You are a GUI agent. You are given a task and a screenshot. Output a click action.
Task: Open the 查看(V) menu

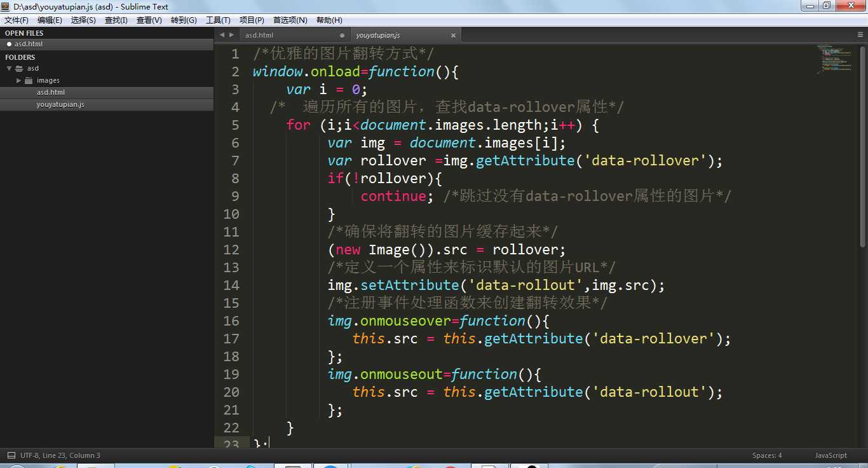click(x=149, y=20)
